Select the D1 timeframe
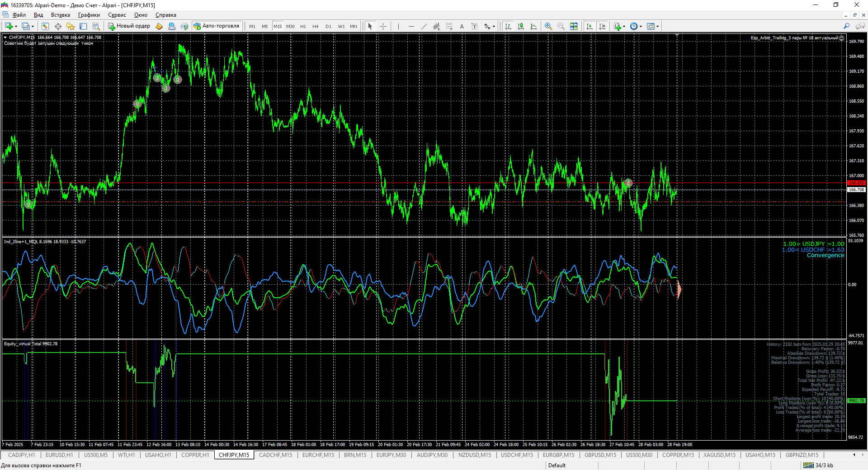Screen dimensions: 868x470 pos(328,26)
